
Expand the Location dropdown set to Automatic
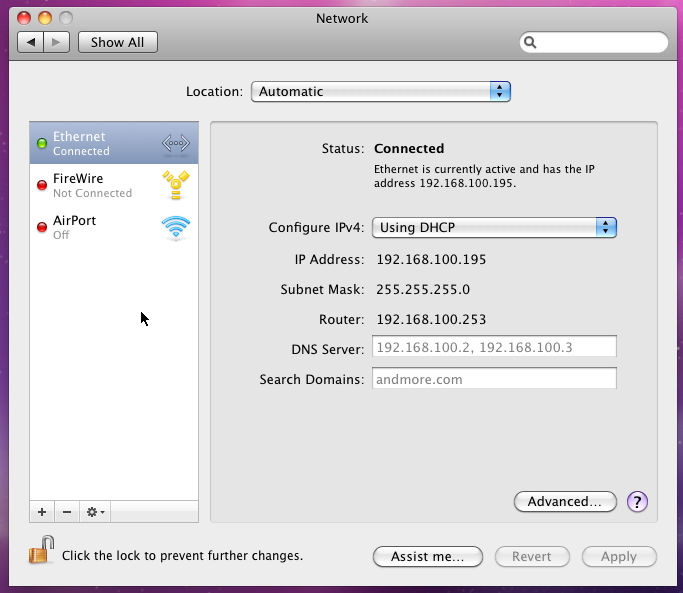click(x=380, y=91)
